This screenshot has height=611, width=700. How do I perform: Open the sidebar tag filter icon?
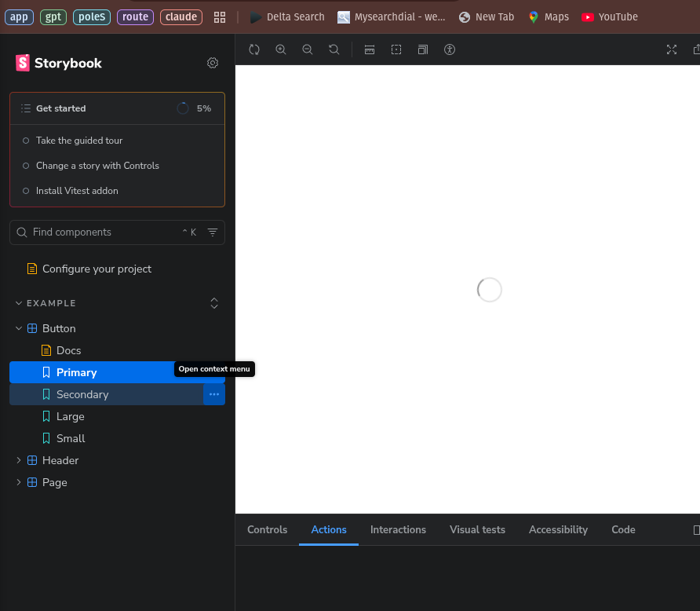[x=213, y=232]
